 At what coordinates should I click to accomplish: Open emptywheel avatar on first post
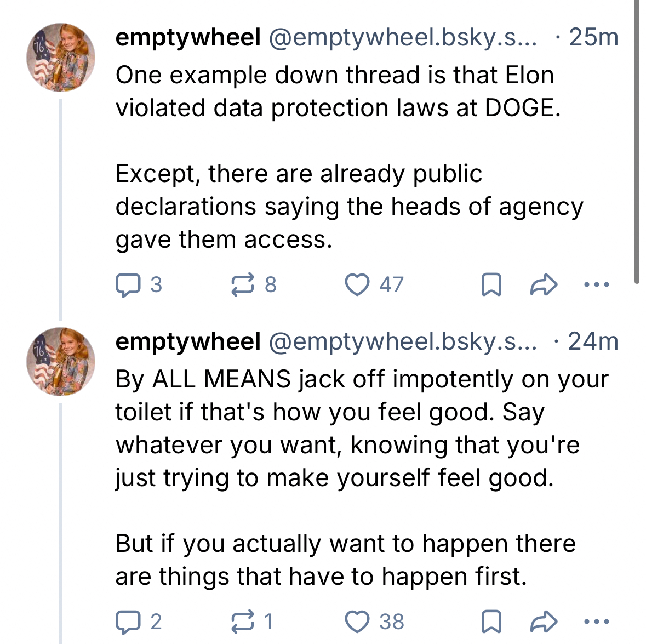click(61, 58)
